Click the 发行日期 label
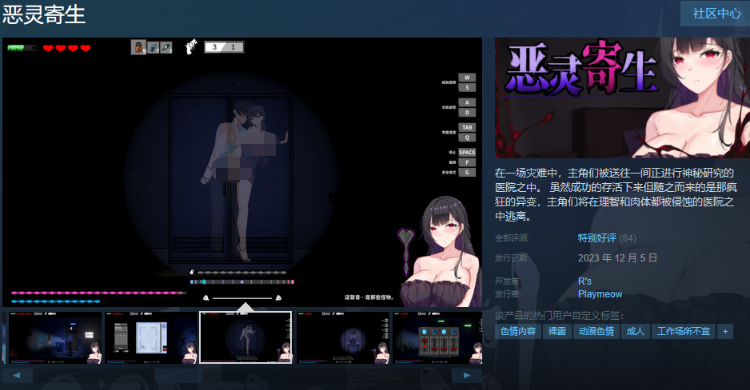750x390 pixels. tap(512, 258)
